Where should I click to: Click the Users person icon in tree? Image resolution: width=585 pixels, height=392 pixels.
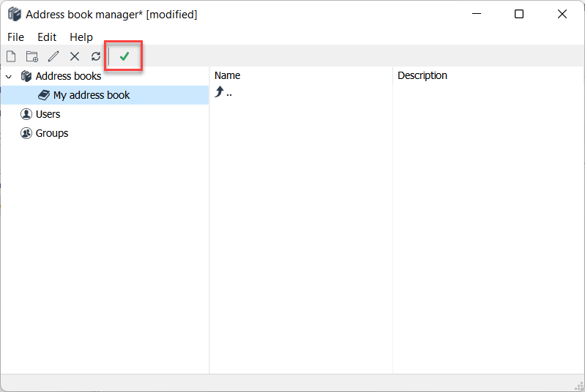pyautogui.click(x=26, y=114)
